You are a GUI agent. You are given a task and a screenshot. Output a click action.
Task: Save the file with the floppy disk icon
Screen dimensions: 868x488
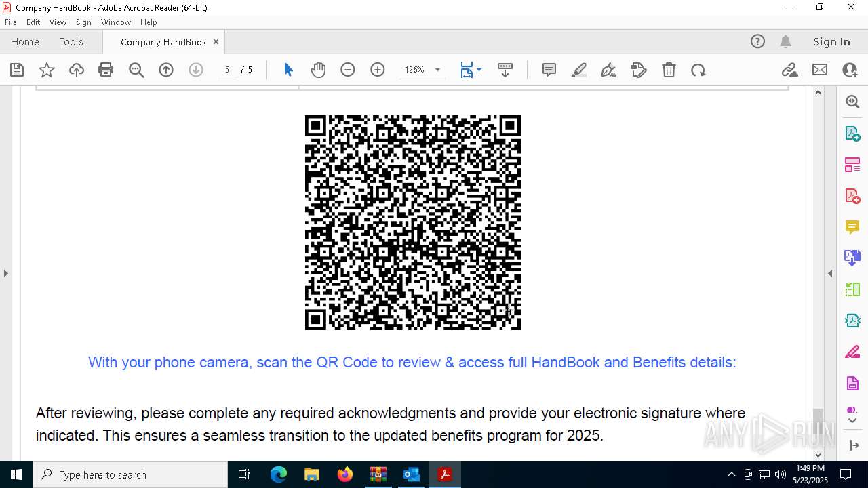[17, 70]
